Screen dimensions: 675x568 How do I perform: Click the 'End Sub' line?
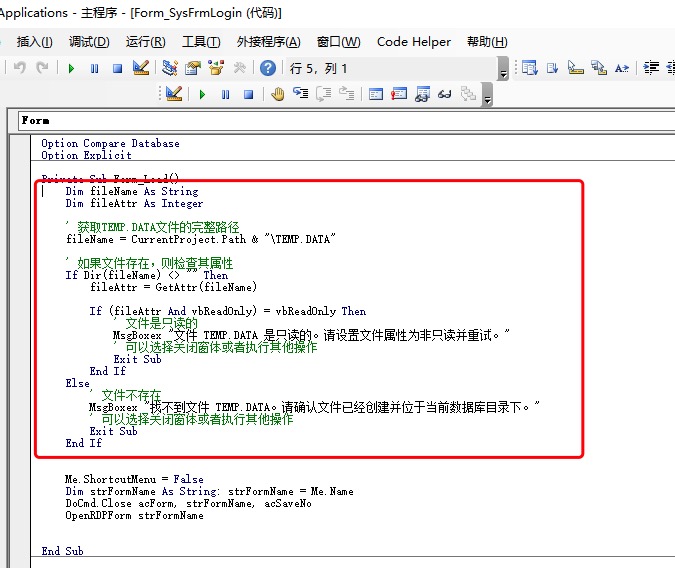62,551
